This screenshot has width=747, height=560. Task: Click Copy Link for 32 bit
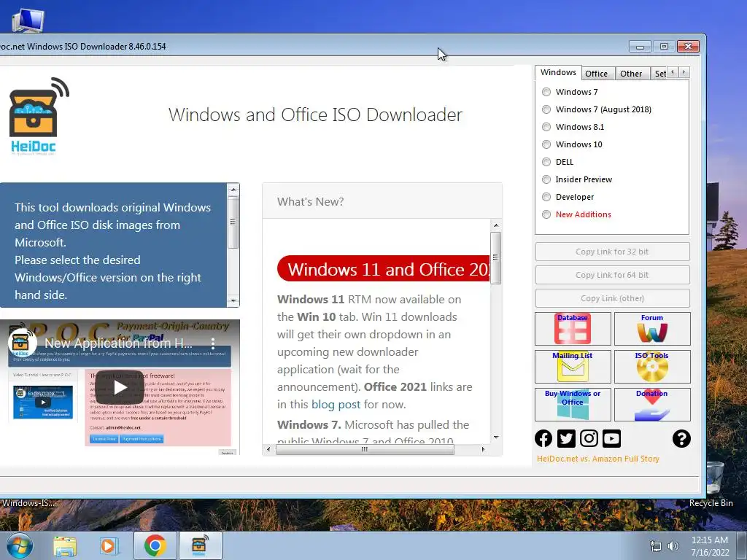coord(612,252)
